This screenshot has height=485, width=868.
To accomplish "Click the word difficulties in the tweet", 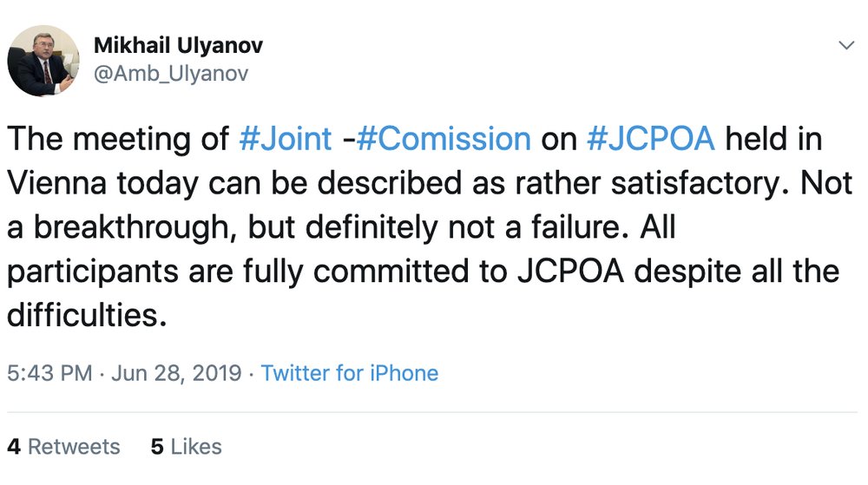I will point(85,316).
